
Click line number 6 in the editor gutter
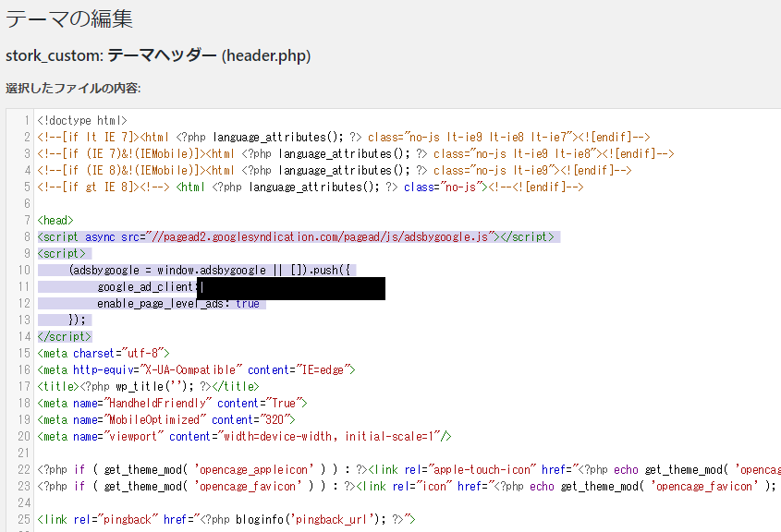coord(27,203)
